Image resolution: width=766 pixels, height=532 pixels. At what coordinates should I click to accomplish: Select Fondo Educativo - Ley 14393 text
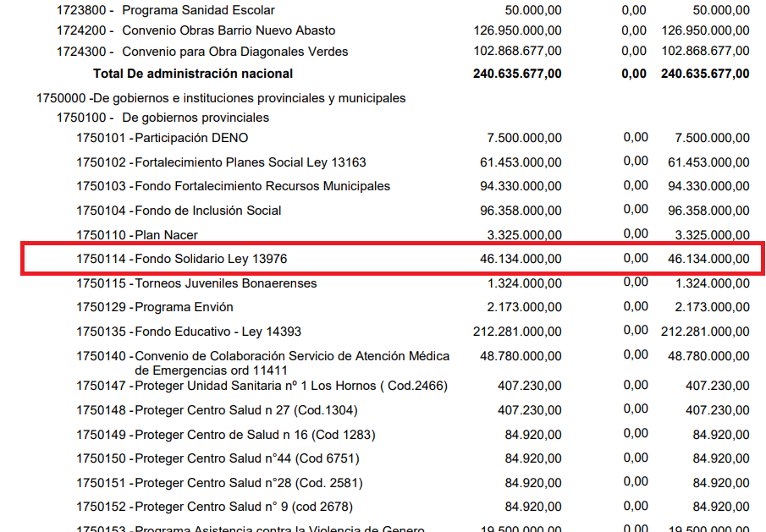[x=218, y=332]
